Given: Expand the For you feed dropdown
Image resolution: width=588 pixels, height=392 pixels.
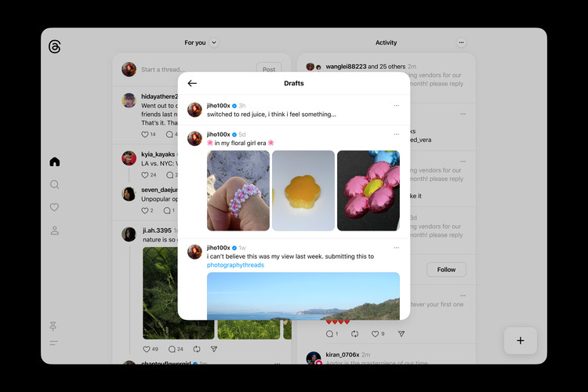Looking at the screenshot, I should coord(214,42).
